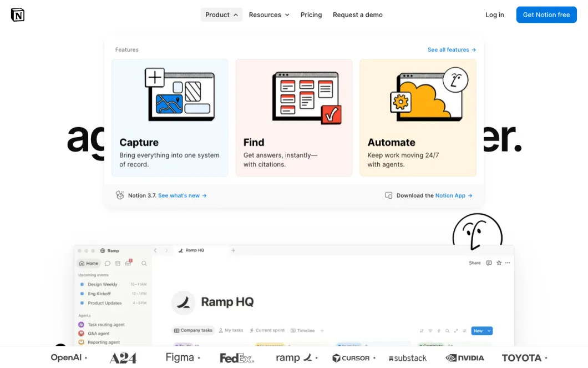This screenshot has width=588, height=368.
Task: Open the Automate feature card
Action: pyautogui.click(x=418, y=118)
